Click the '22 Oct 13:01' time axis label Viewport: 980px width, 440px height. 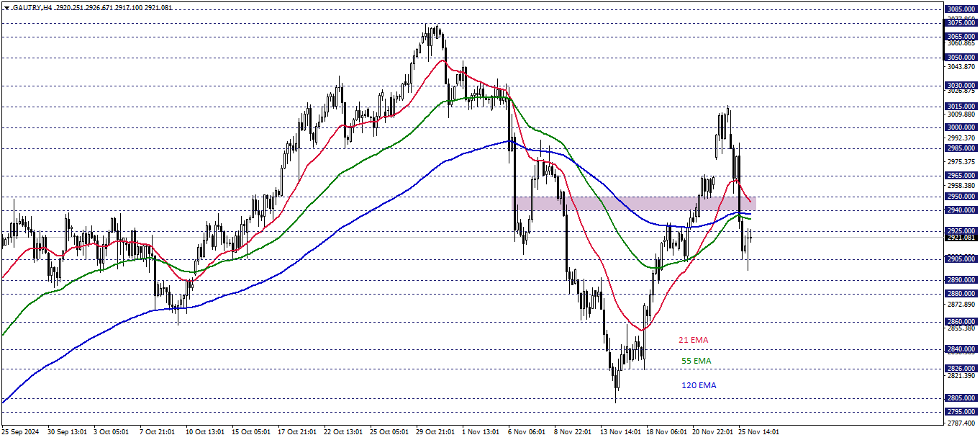(x=342, y=432)
